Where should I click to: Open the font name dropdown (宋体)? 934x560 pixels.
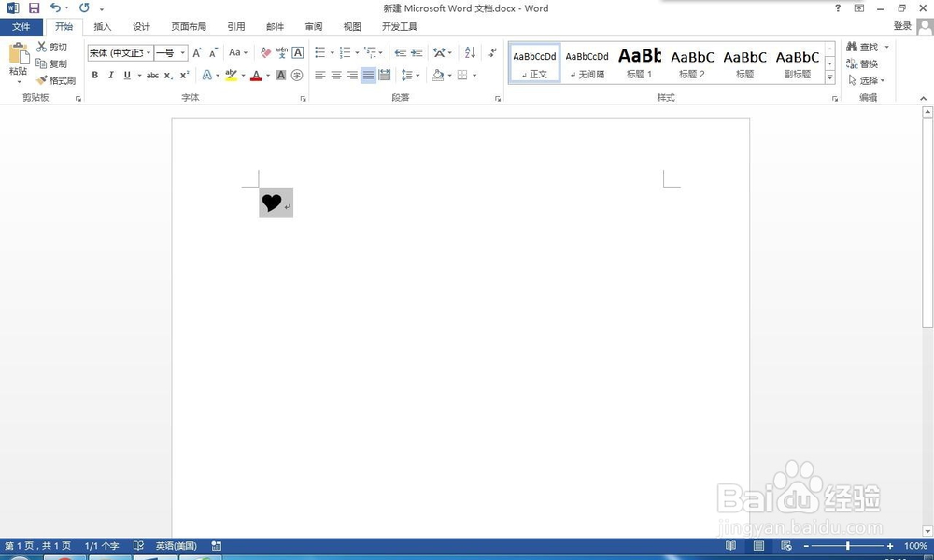[x=149, y=53]
